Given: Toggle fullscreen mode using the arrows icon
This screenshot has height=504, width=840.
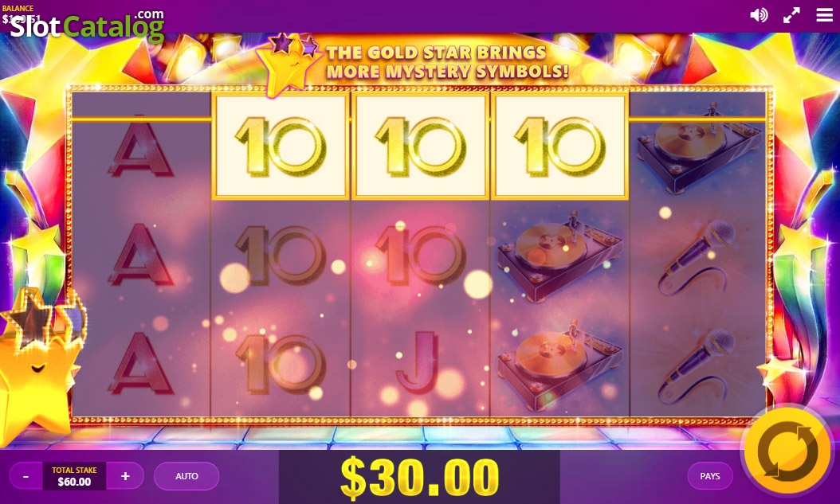Looking at the screenshot, I should click(791, 15).
